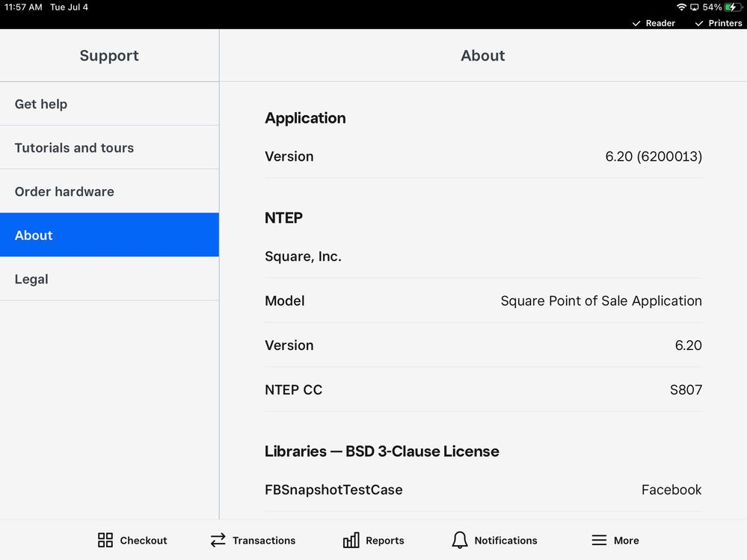747x560 pixels.
Task: Tap the FBSnapshotTestCase library row
Action: [x=483, y=490]
